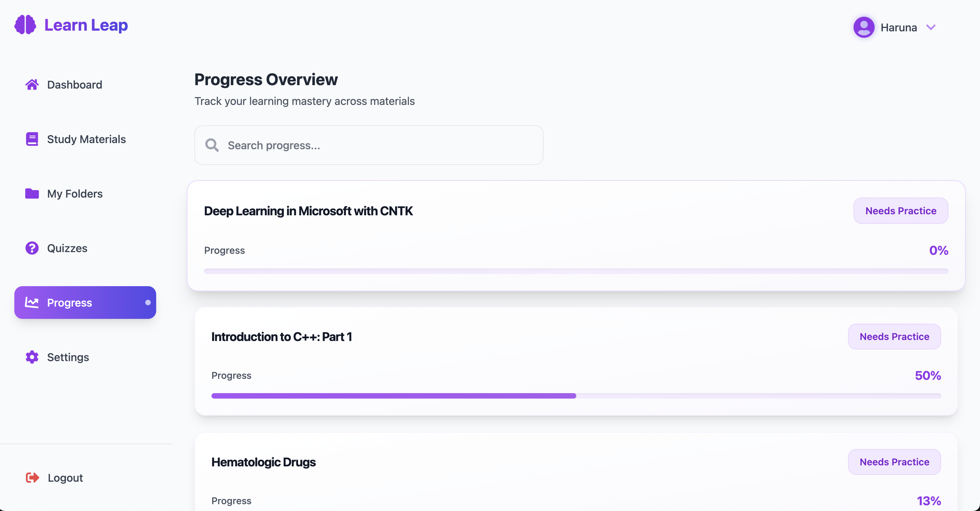Open Settings using the gear icon
This screenshot has height=511, width=980.
pyautogui.click(x=32, y=357)
